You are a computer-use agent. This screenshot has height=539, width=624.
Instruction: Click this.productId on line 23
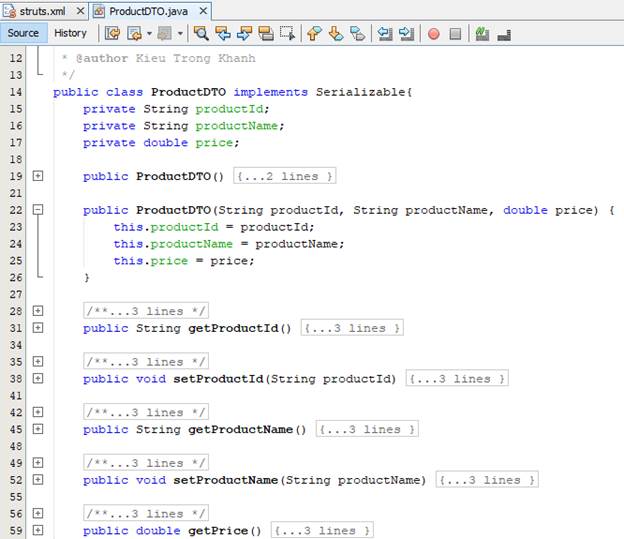[166, 227]
